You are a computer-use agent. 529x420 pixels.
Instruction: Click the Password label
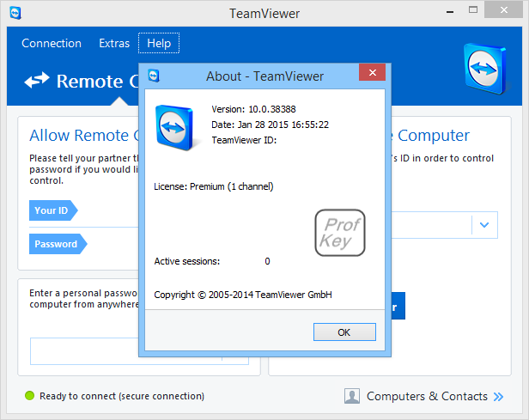58,244
